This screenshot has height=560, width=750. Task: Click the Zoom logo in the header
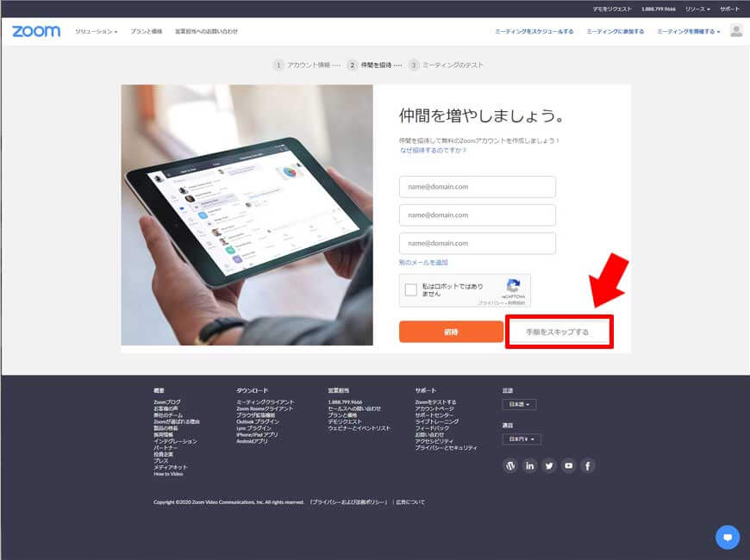coord(36,32)
